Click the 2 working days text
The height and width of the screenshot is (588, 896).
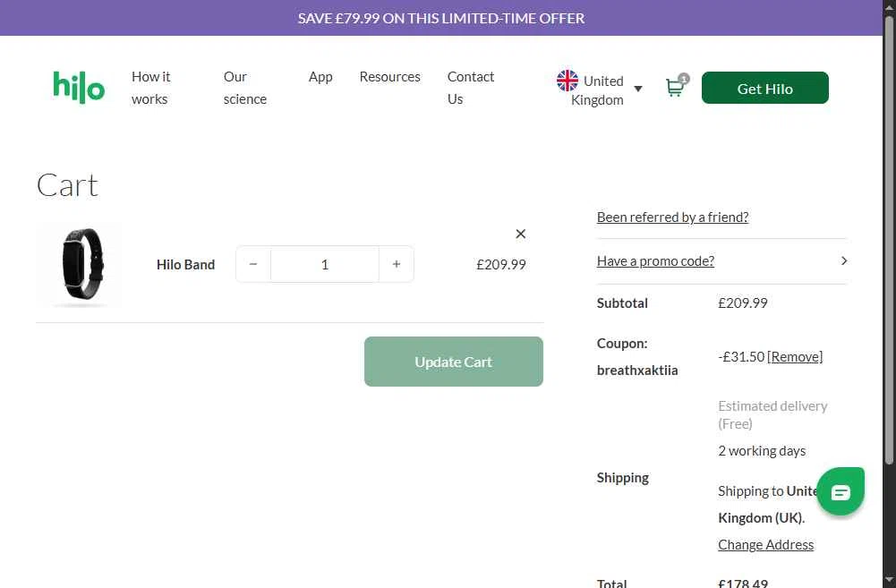[762, 451]
